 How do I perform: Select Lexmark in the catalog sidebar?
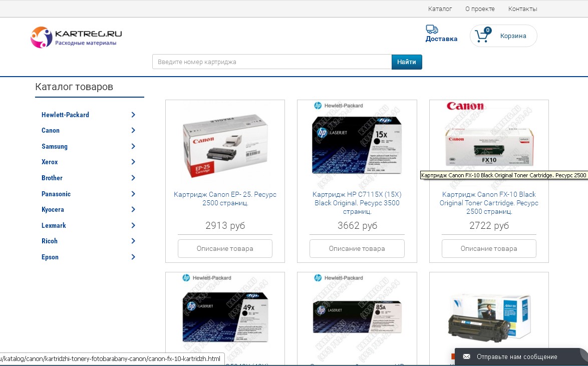point(54,225)
